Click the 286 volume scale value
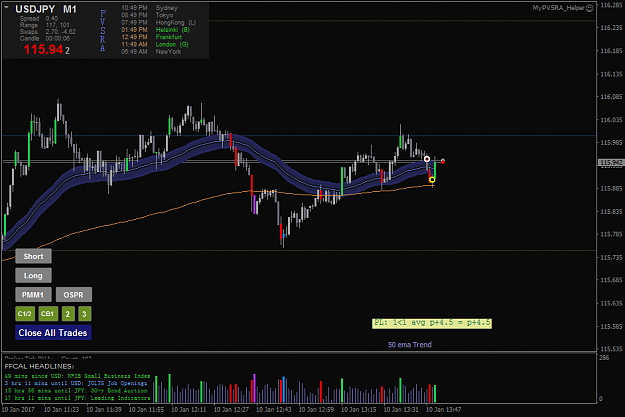 click(x=604, y=358)
